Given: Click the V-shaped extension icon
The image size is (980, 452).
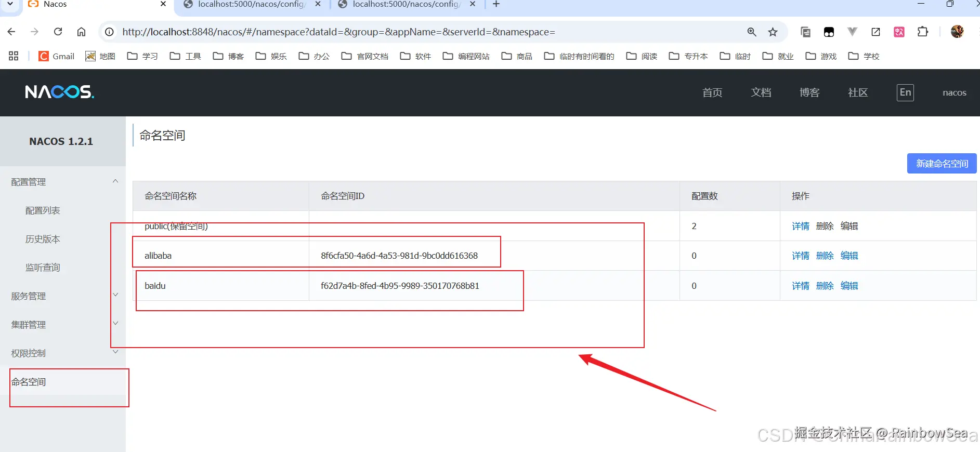Looking at the screenshot, I should [852, 32].
